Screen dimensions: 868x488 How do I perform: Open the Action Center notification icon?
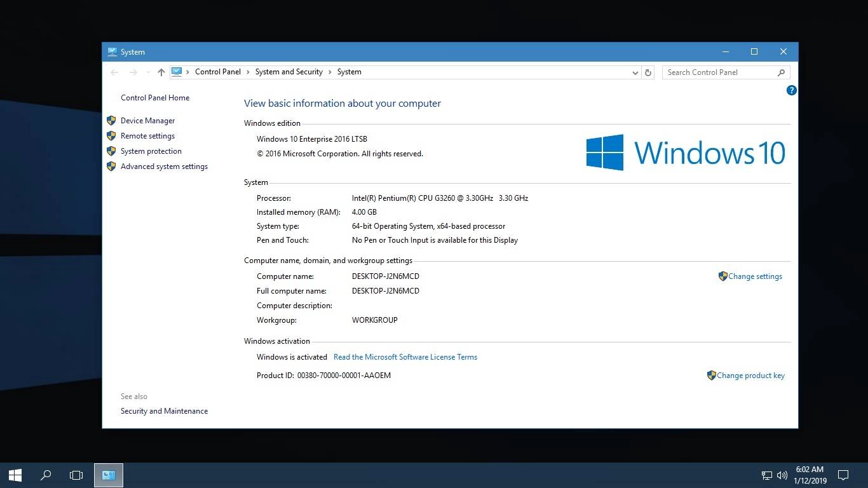pyautogui.click(x=843, y=475)
